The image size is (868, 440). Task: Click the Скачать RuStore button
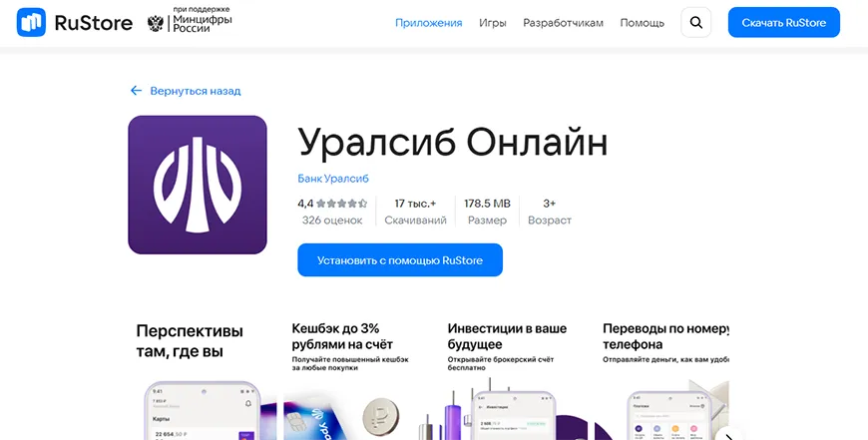click(784, 23)
